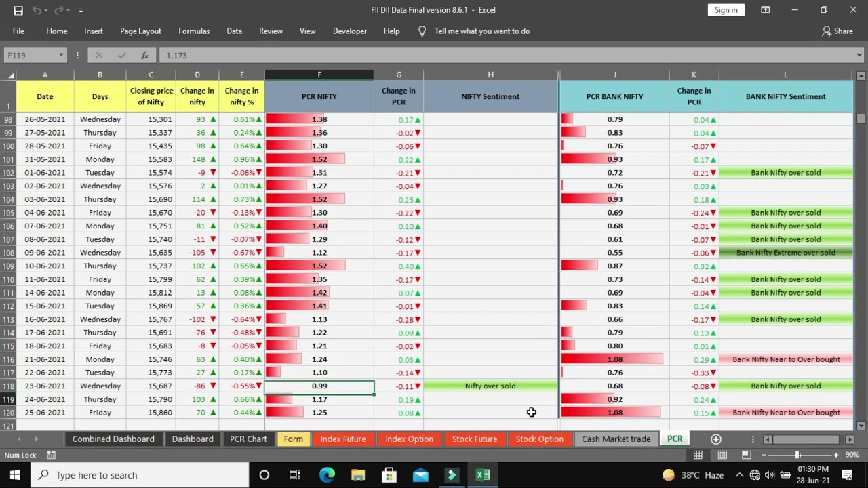Click formula bar showing 1.173
The height and width of the screenshot is (488, 868).
point(505,56)
